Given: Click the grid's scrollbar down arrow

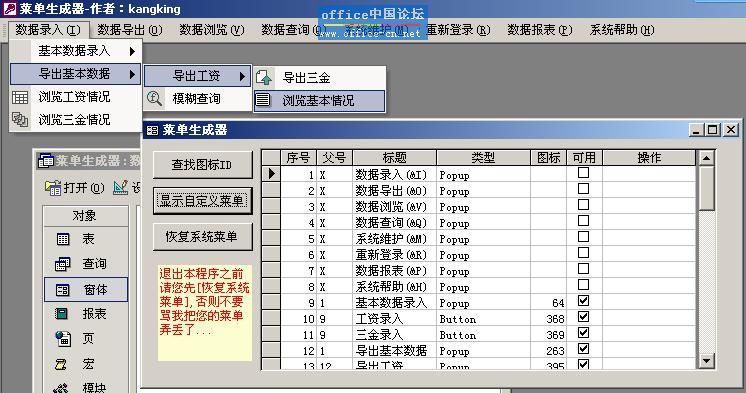Looking at the screenshot, I should (x=707, y=361).
